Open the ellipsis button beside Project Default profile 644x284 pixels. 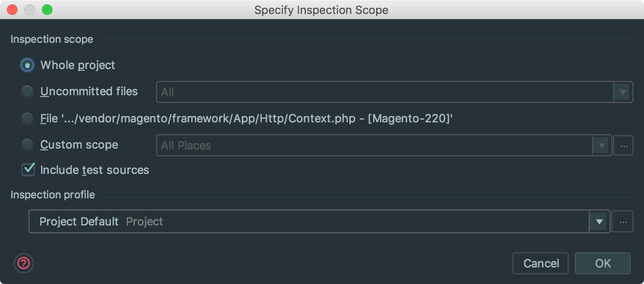[x=623, y=222]
